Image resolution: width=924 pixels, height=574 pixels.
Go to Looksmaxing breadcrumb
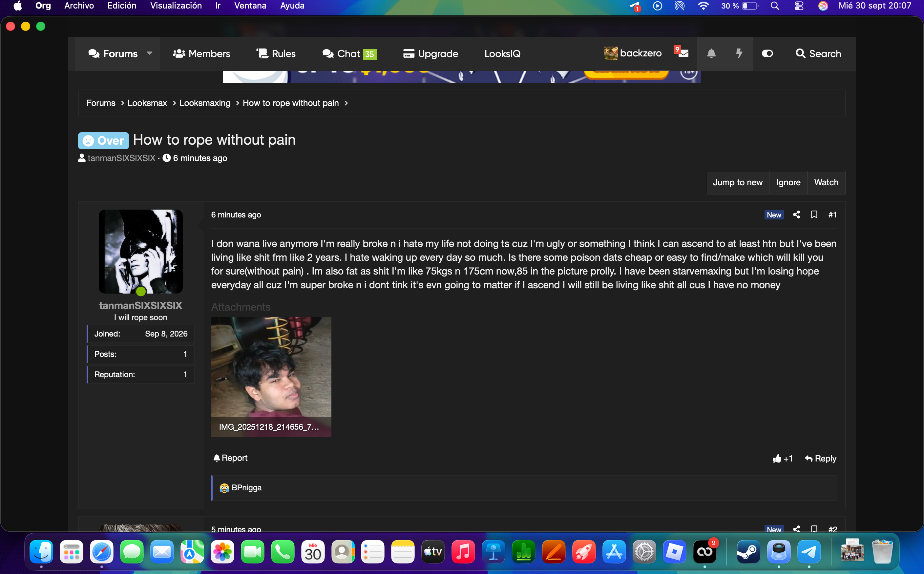coord(205,103)
